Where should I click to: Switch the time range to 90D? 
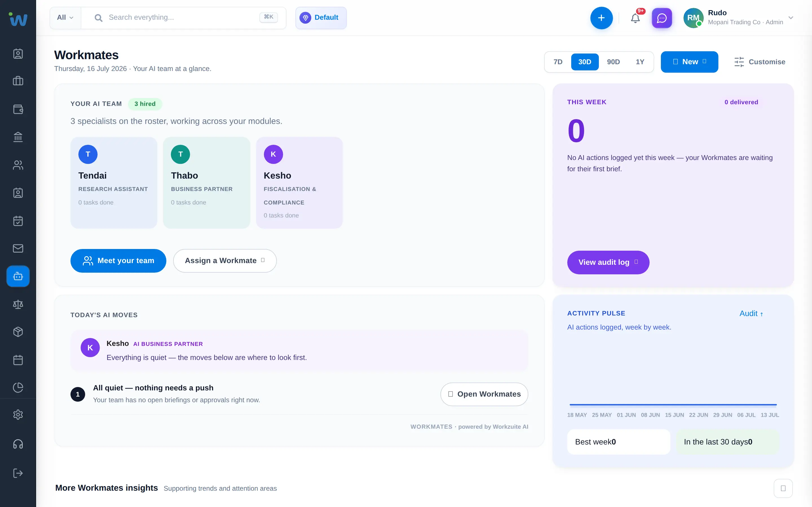point(613,62)
